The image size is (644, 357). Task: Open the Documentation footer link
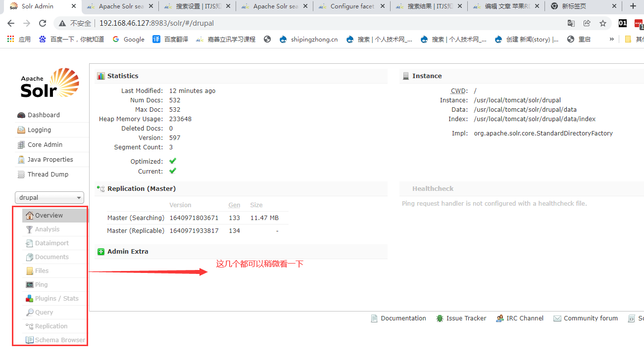[x=398, y=318]
